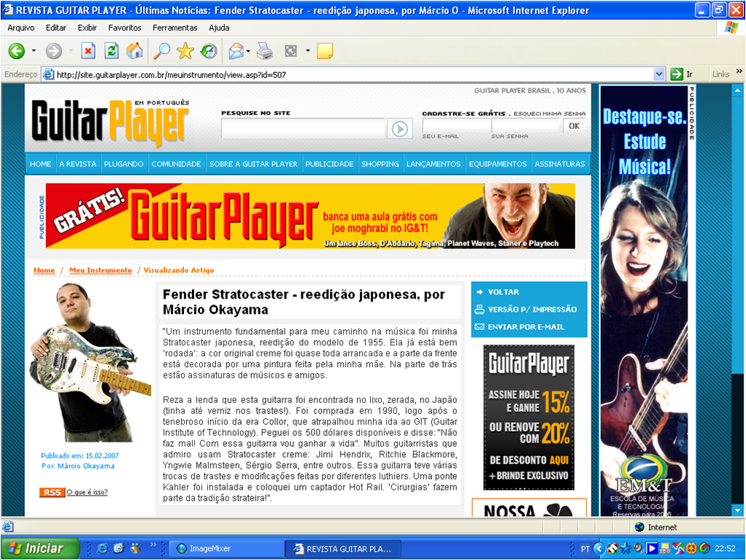Click the page icon in the status bar
This screenshot has width=746, height=560.
[x=8, y=526]
